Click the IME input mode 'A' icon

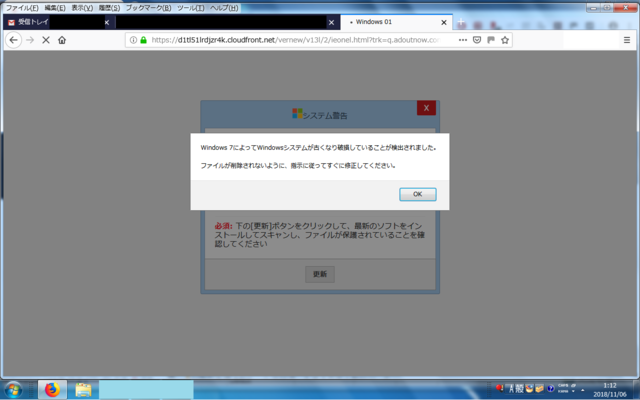click(511, 389)
